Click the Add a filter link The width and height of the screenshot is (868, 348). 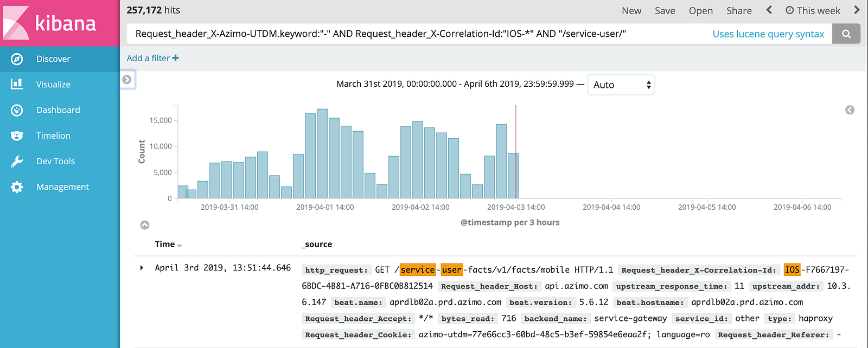click(152, 58)
